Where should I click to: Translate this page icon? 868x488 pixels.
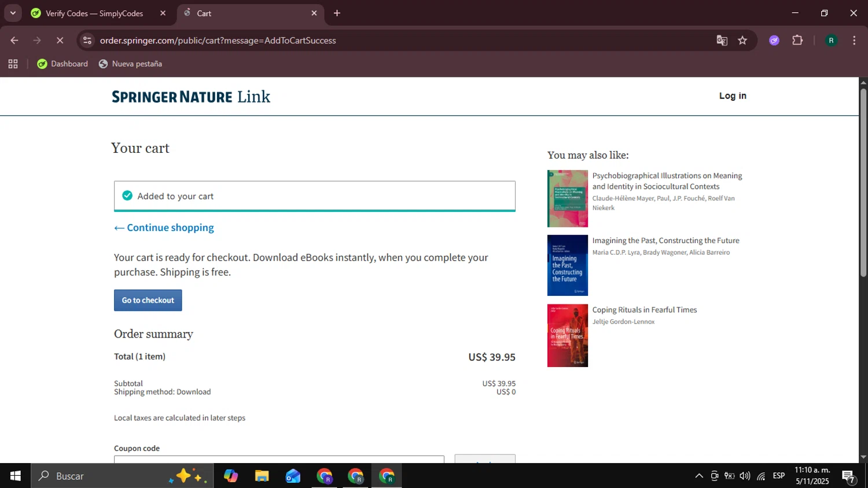point(722,41)
